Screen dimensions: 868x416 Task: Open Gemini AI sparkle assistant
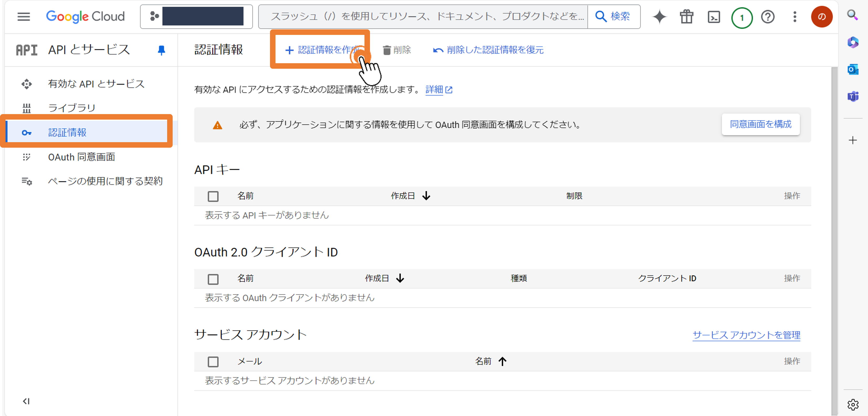[659, 17]
